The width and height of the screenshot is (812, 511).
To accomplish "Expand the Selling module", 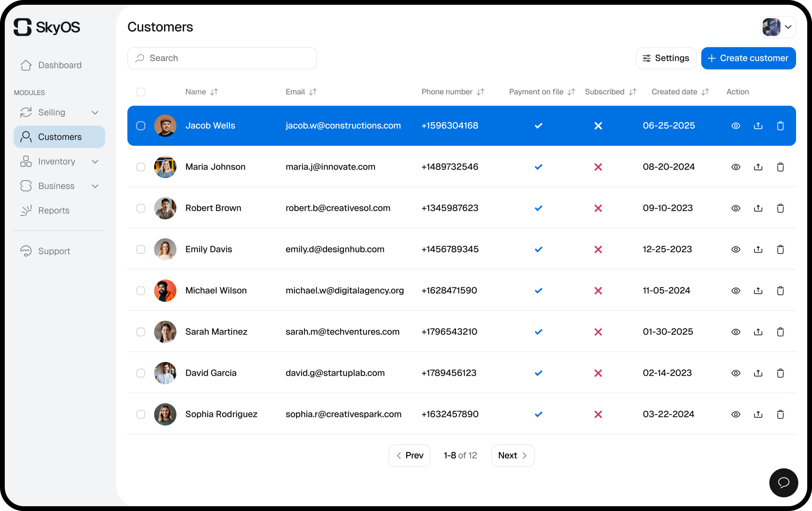I will pyautogui.click(x=95, y=113).
